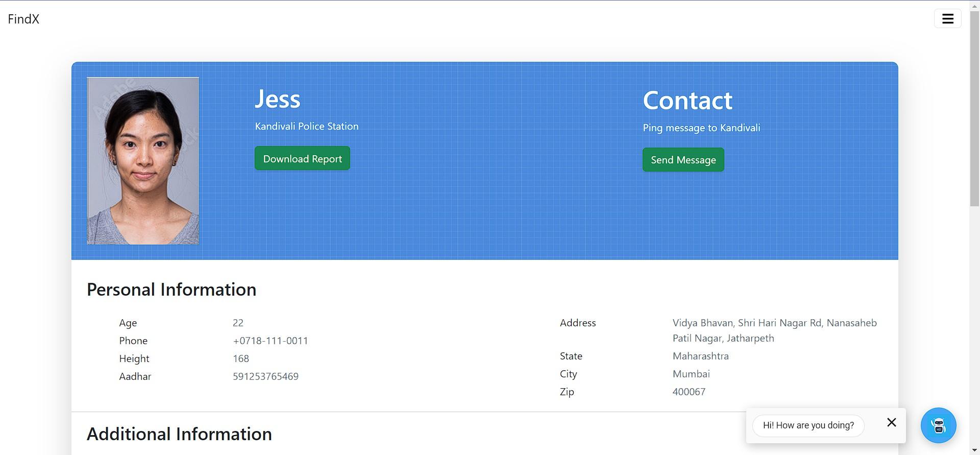The width and height of the screenshot is (980, 455).
Task: Click the Additional Information heading
Action: 179,434
